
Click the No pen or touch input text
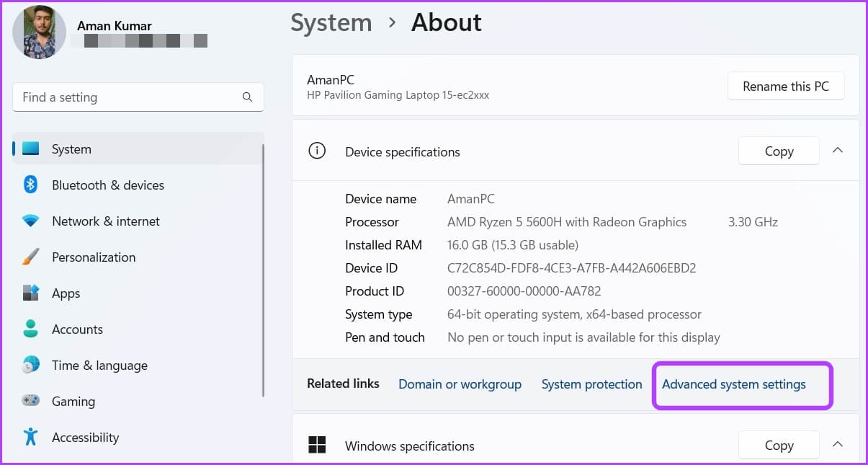coord(583,337)
